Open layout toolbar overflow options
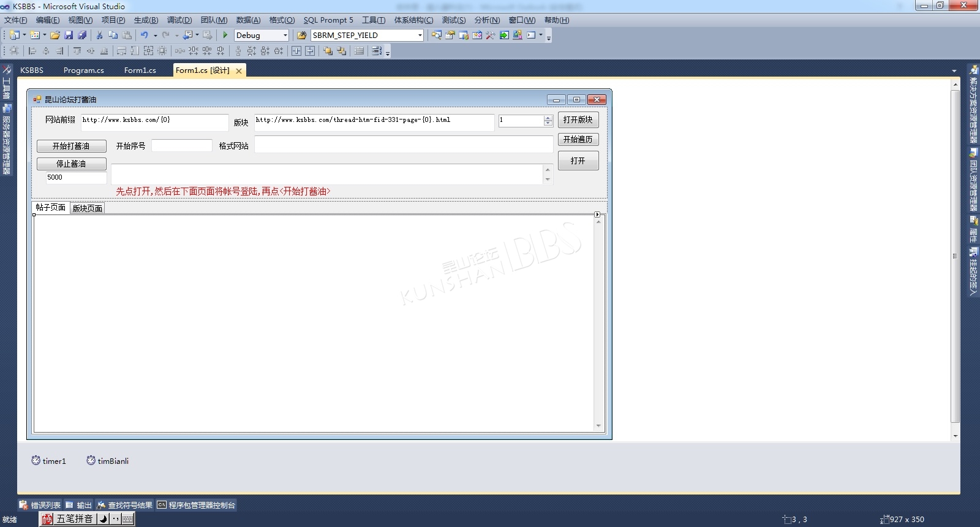The width and height of the screenshot is (980, 527). [388, 53]
